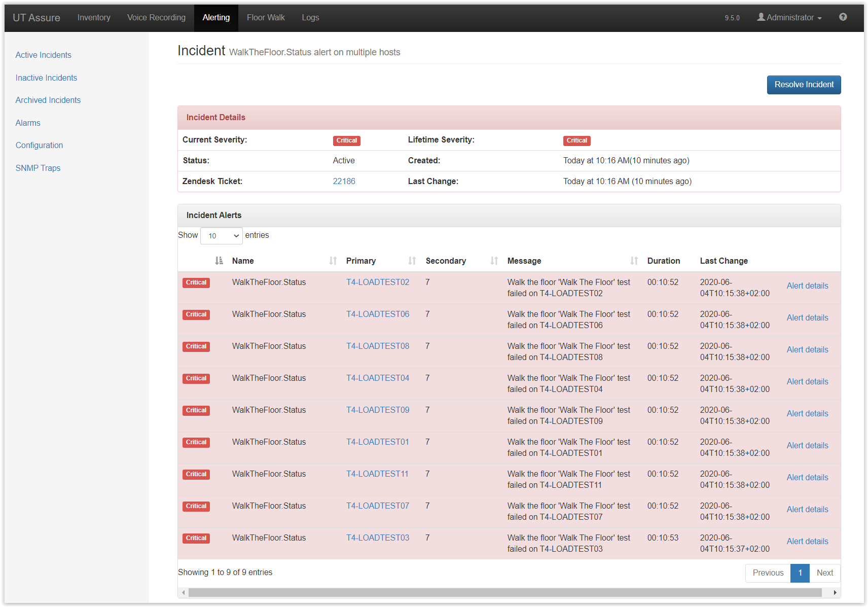
Task: Open the Inventory tab
Action: click(94, 17)
